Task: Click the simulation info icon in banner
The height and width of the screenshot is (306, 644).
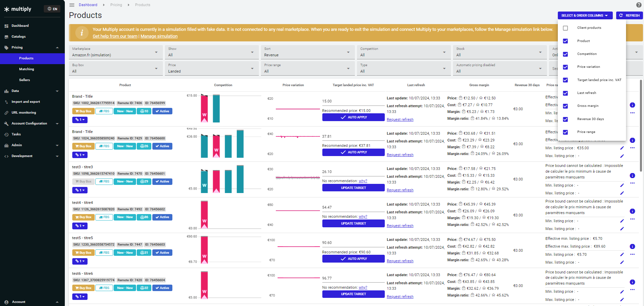Action: pyautogui.click(x=81, y=33)
